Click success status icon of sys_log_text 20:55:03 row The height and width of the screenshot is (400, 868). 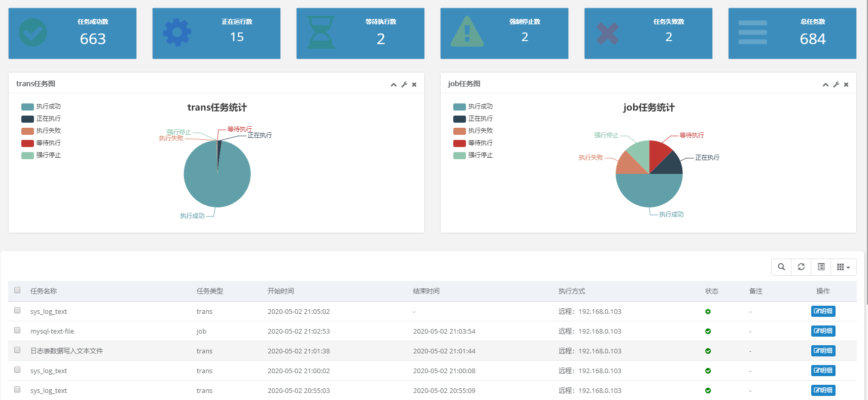click(x=708, y=391)
